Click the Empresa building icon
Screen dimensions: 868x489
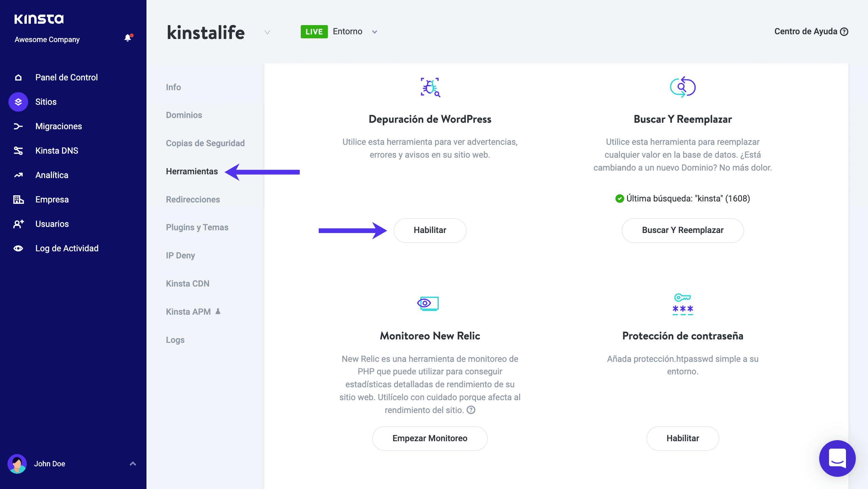18,199
